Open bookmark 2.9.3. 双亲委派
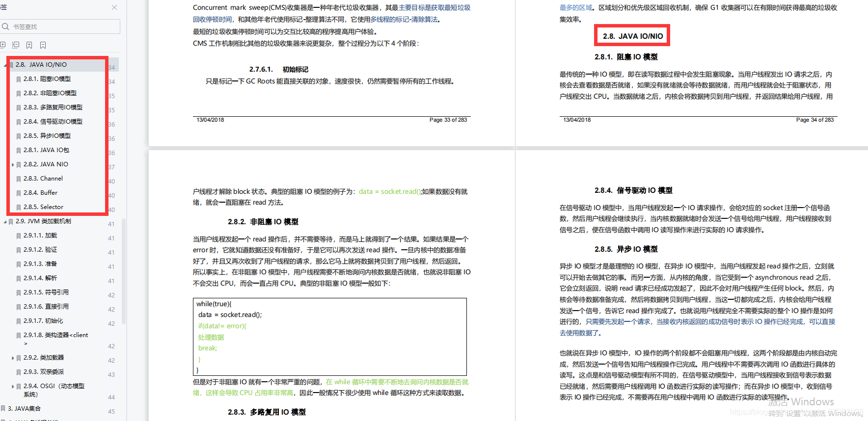868x421 pixels. (44, 371)
